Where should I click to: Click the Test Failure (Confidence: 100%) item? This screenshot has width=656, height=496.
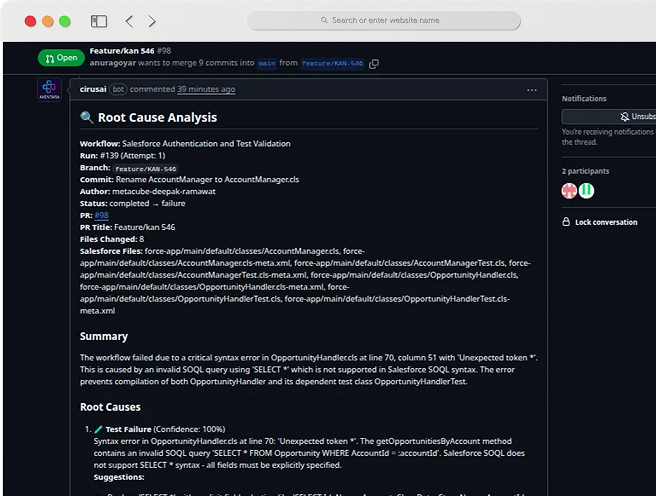click(165, 429)
